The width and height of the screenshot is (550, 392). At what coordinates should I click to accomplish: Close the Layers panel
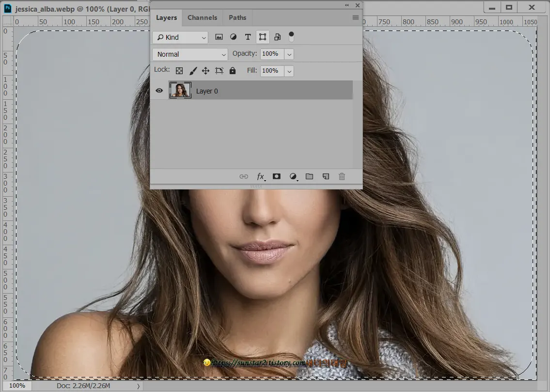point(358,5)
